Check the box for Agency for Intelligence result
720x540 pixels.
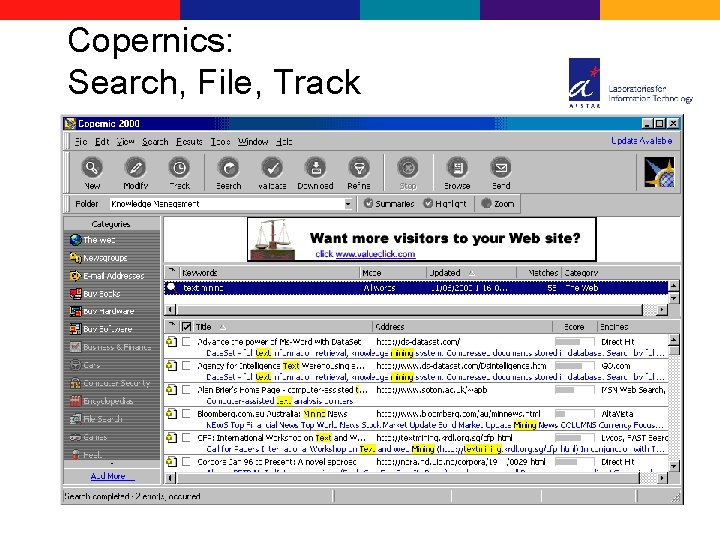point(186,366)
